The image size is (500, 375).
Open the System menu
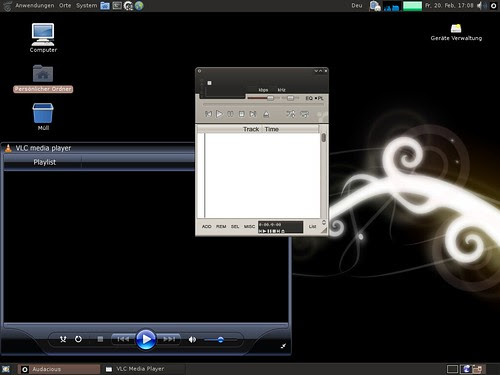click(86, 5)
